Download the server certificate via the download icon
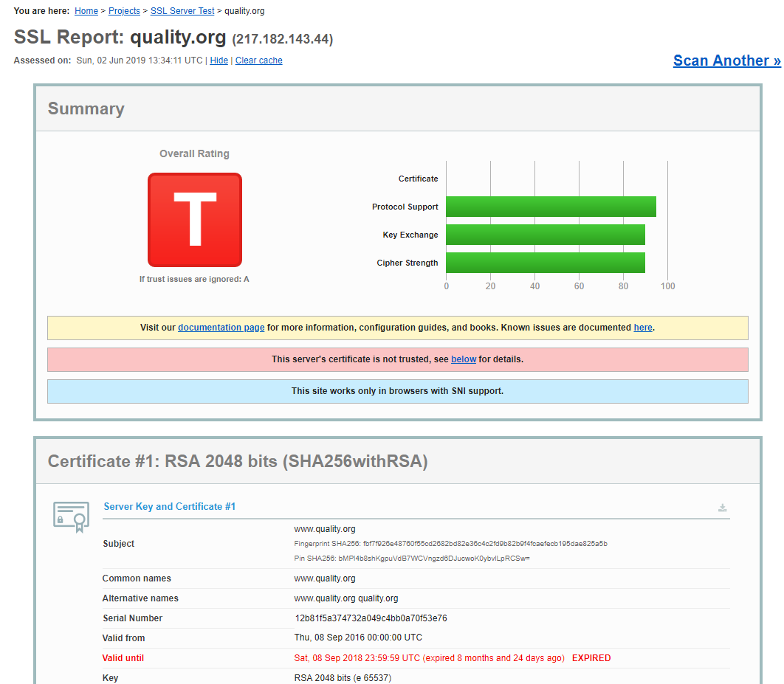 coord(722,508)
